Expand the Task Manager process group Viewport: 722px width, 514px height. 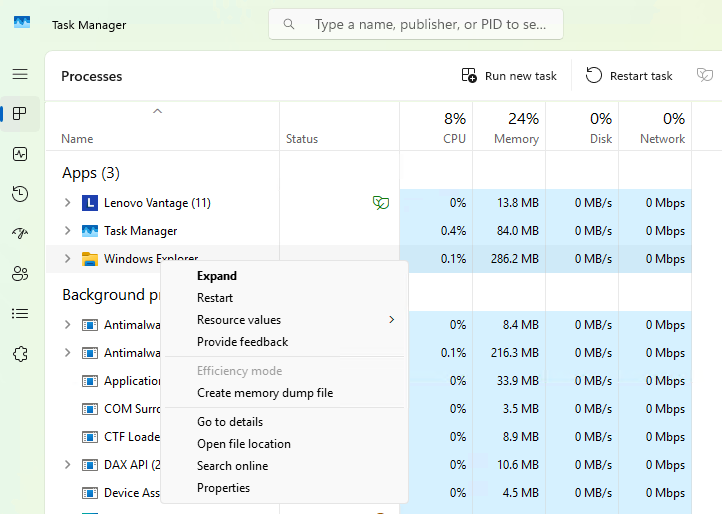pyautogui.click(x=68, y=231)
